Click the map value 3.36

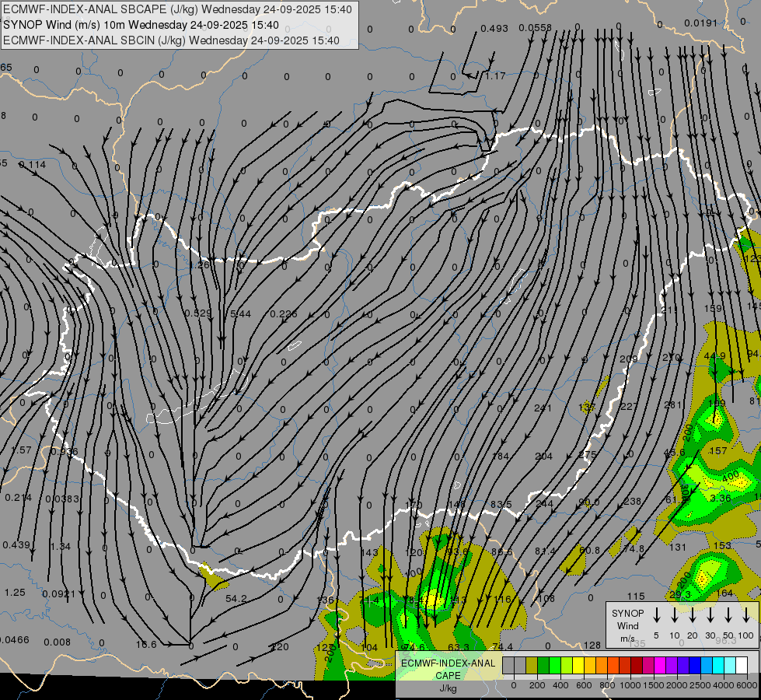[721, 499]
